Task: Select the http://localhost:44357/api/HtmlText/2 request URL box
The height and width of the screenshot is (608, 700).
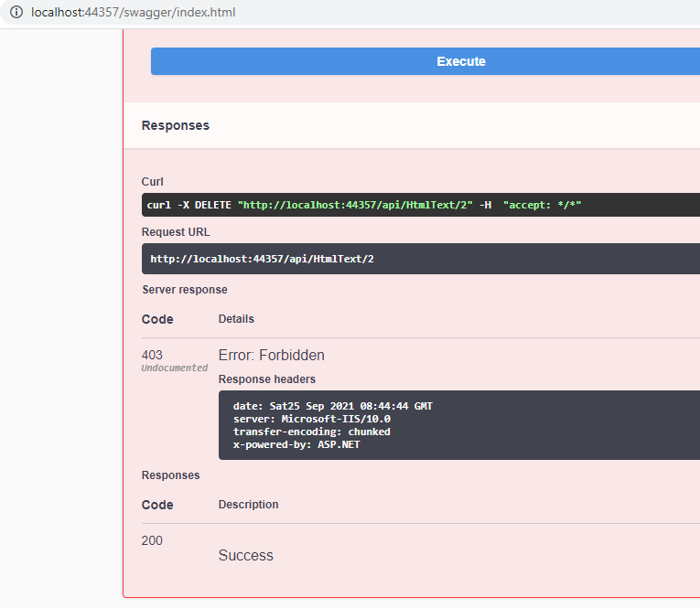Action: (x=421, y=259)
